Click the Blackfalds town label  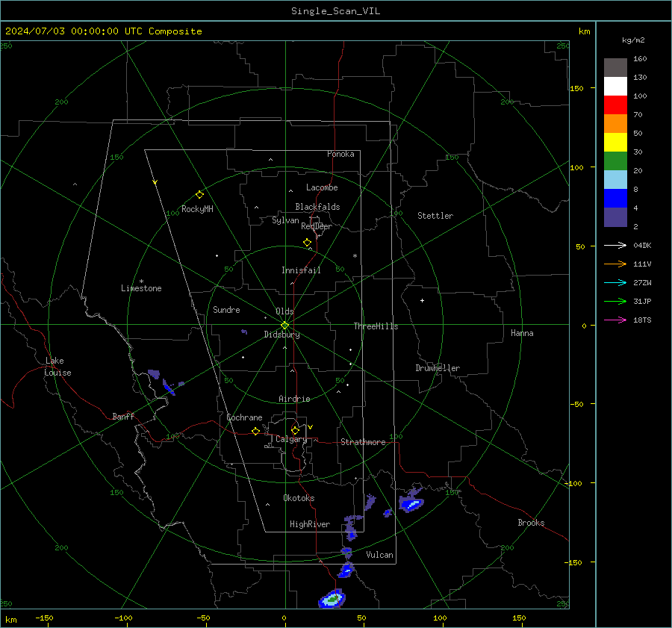point(317,207)
